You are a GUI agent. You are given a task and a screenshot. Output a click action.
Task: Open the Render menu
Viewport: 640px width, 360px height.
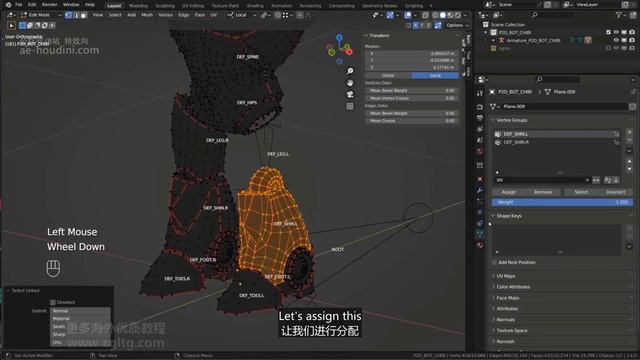pyautogui.click(x=49, y=5)
